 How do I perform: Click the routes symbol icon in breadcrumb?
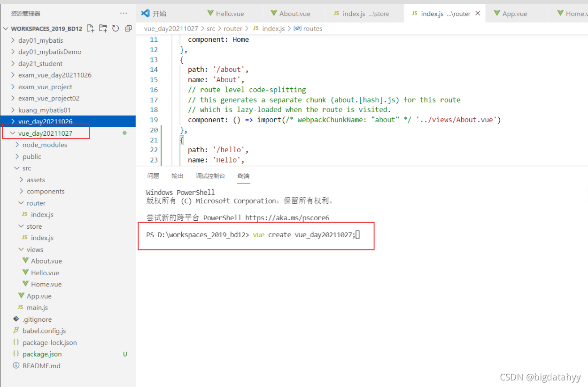tap(297, 29)
